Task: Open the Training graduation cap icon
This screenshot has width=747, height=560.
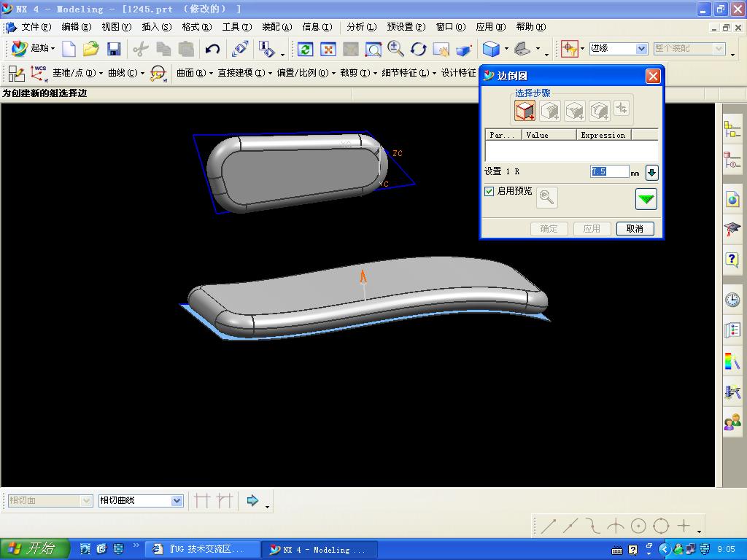Action: coord(732,229)
